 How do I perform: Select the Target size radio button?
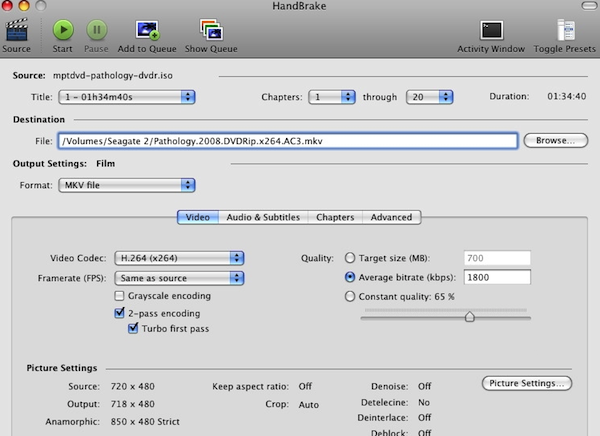coord(350,258)
